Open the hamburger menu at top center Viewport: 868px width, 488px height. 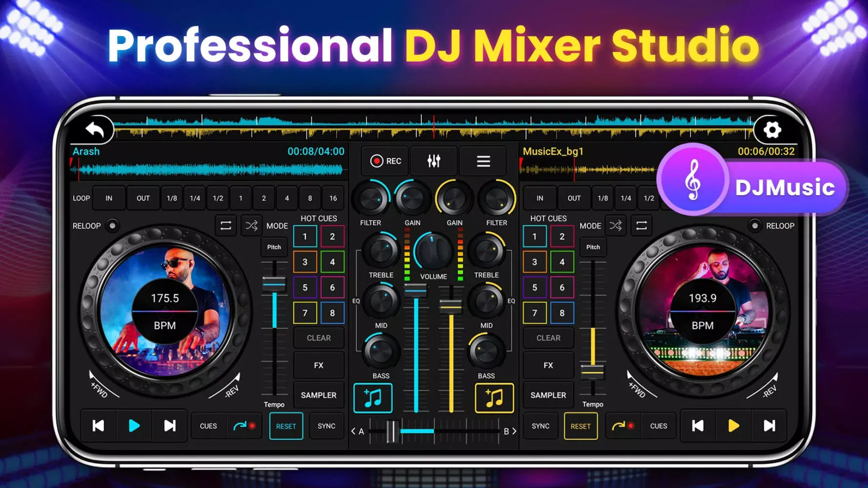tap(482, 161)
